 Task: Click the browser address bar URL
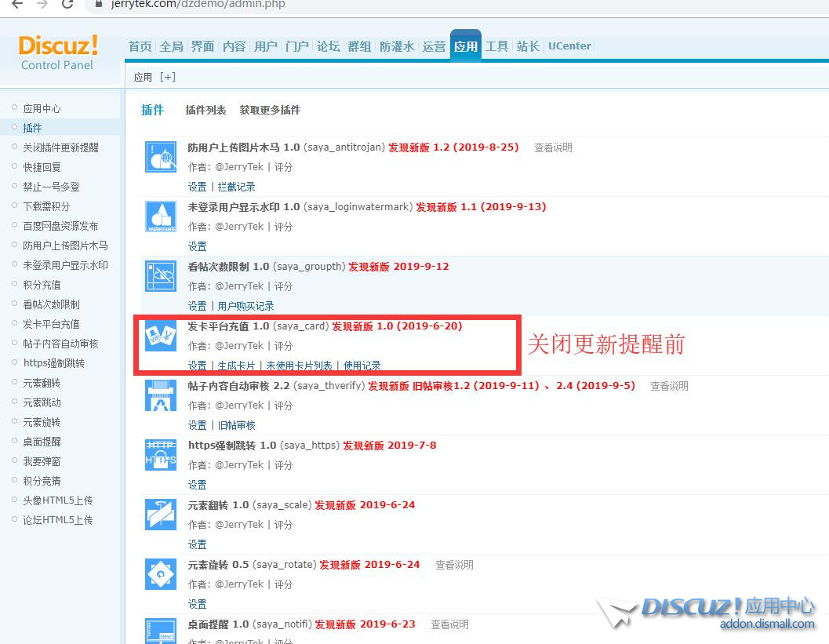[196, 4]
